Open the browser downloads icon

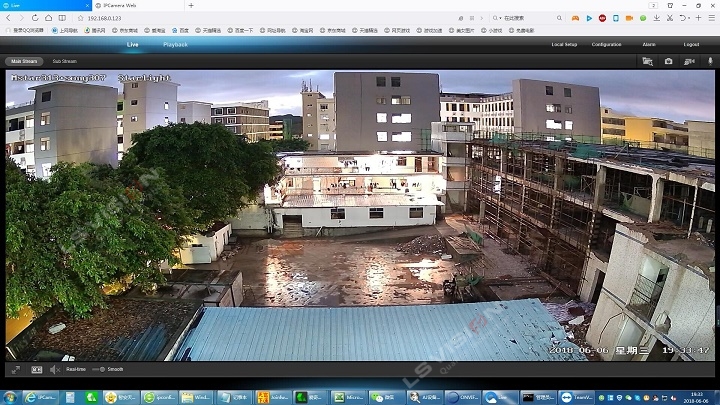click(657, 18)
